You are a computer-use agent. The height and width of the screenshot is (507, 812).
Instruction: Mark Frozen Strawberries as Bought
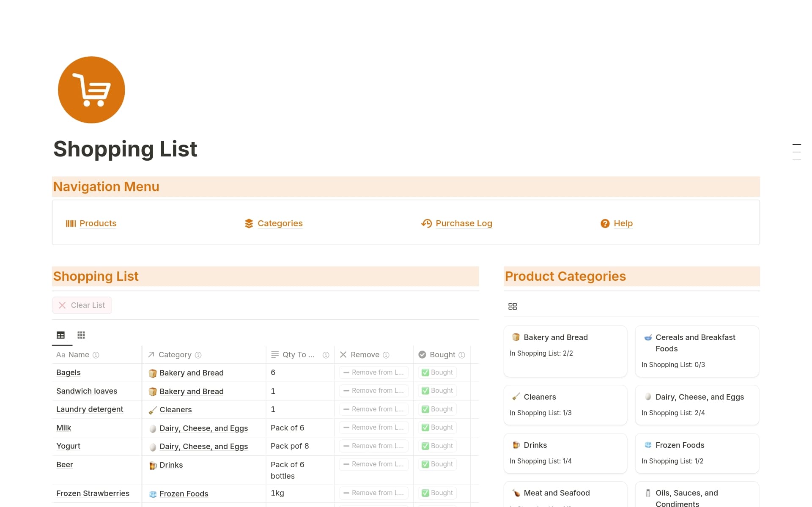pyautogui.click(x=437, y=493)
